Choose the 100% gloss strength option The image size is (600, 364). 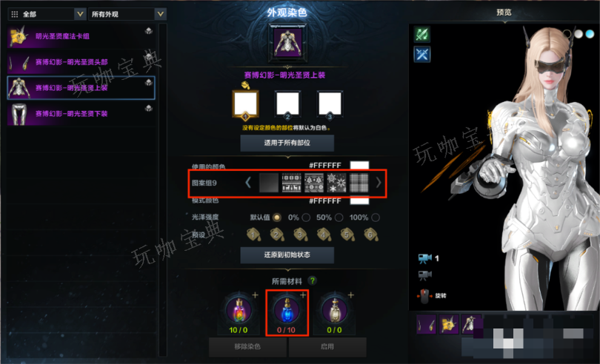point(376,218)
